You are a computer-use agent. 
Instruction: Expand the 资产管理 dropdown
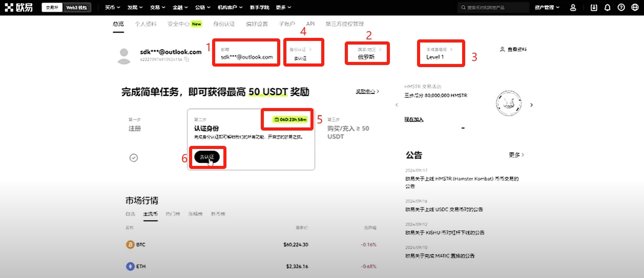coord(547,8)
